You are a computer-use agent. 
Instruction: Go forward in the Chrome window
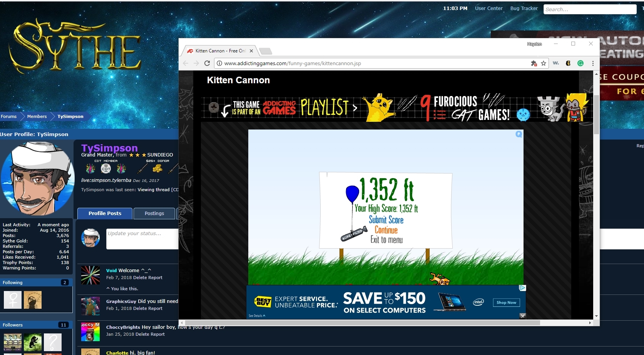click(x=196, y=63)
